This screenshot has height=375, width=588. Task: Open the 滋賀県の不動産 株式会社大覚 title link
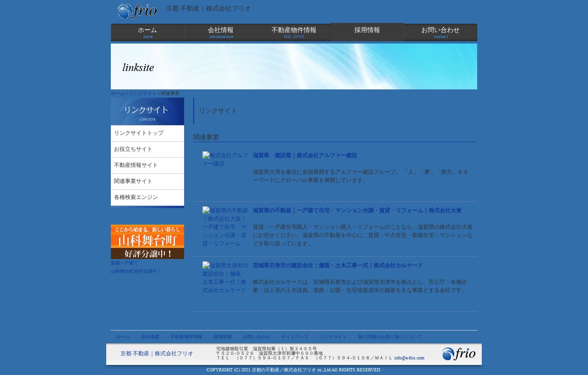coord(357,211)
